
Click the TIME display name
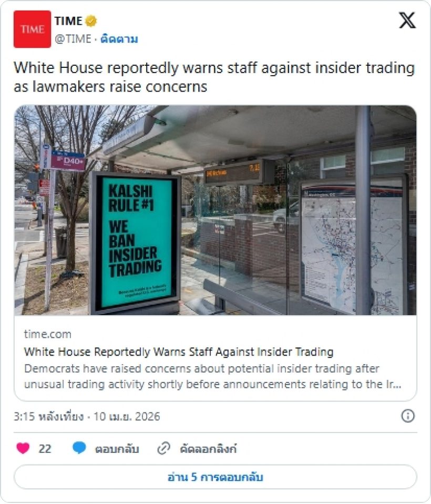[68, 21]
